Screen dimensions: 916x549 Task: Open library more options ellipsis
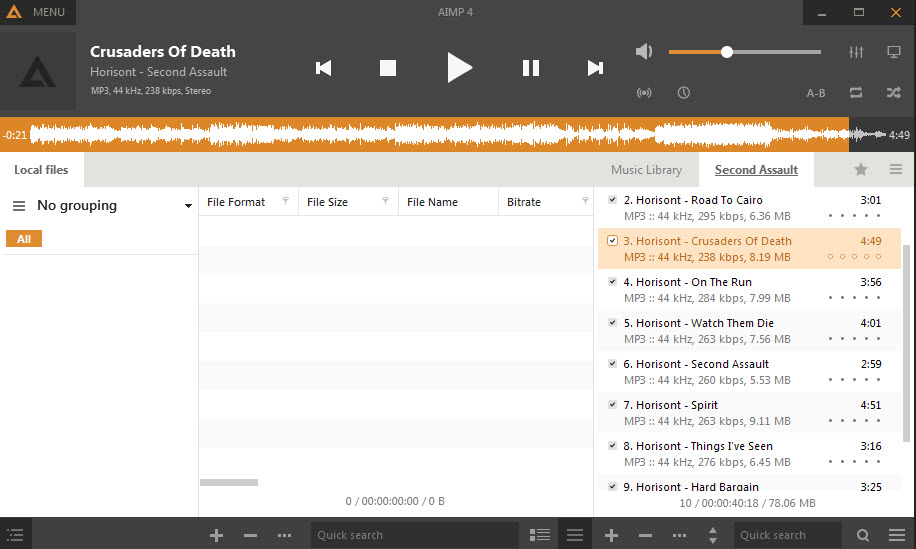coord(284,535)
